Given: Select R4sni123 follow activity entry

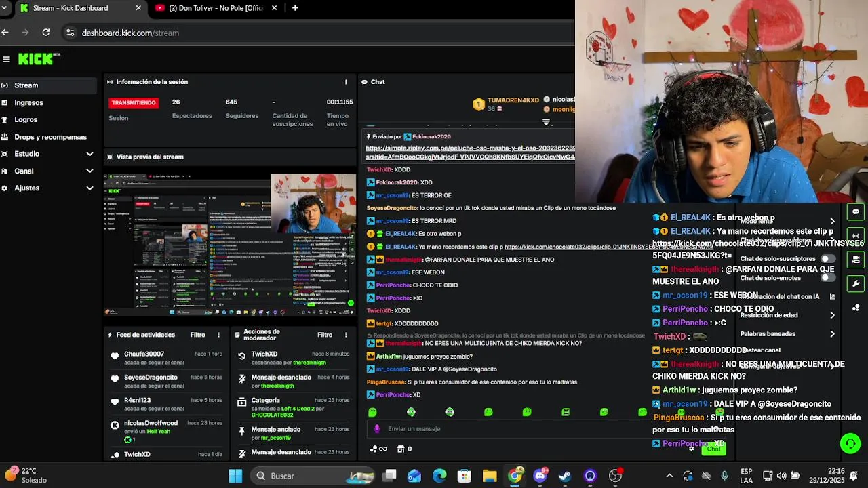Looking at the screenshot, I should (166, 404).
